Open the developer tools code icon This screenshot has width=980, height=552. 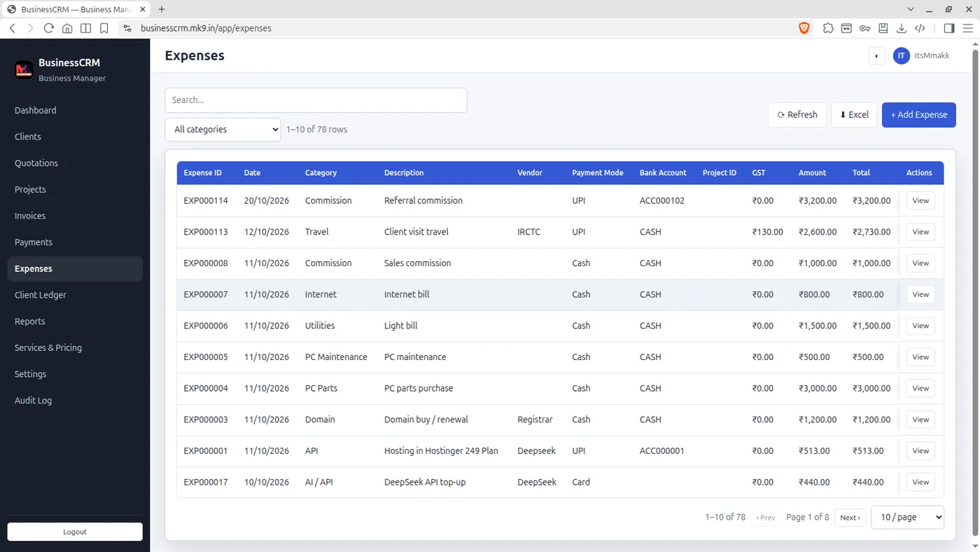[920, 28]
